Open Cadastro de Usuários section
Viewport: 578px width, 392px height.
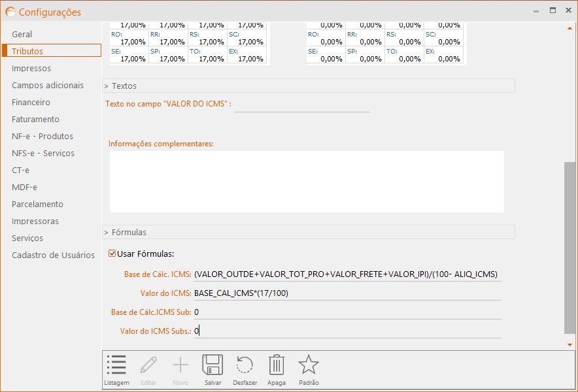pyautogui.click(x=53, y=255)
